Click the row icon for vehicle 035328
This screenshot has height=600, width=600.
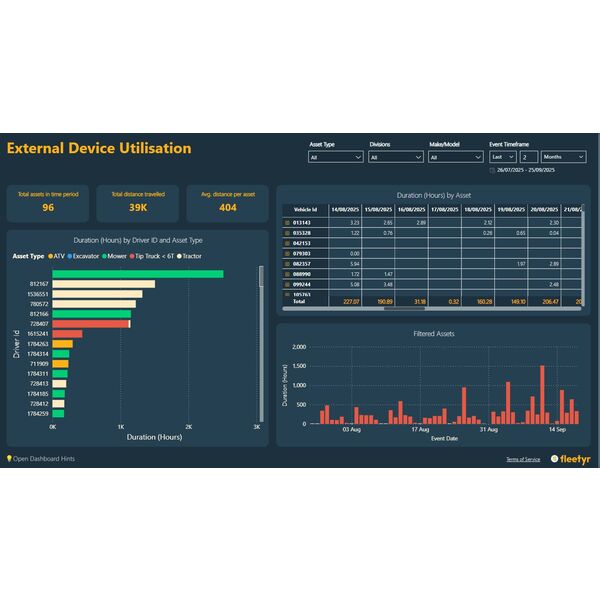[x=287, y=232]
